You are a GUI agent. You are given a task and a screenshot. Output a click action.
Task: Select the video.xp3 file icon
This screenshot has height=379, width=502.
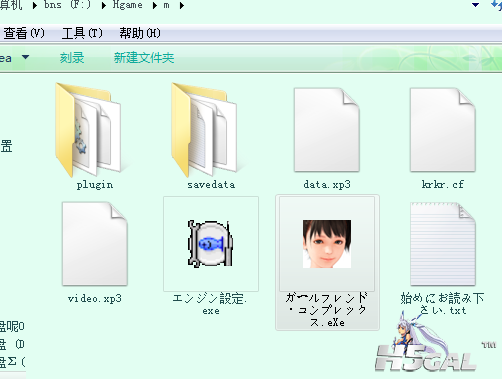pyautogui.click(x=95, y=244)
